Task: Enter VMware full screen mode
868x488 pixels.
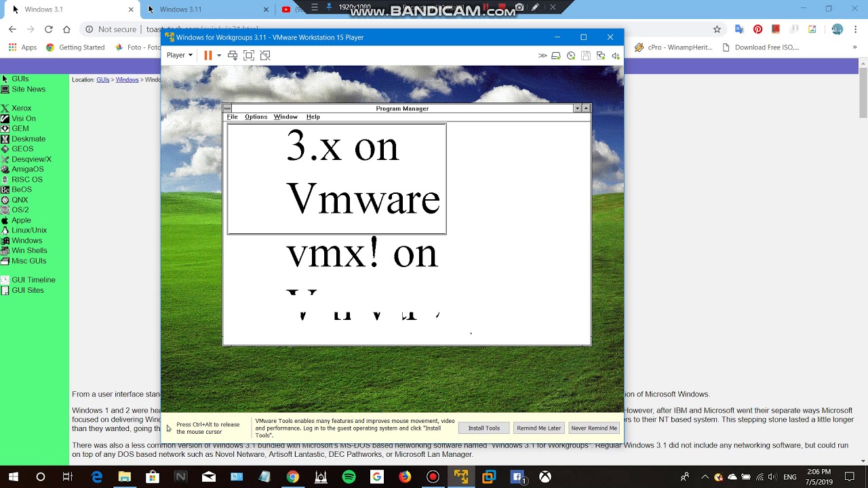Action: 249,56
